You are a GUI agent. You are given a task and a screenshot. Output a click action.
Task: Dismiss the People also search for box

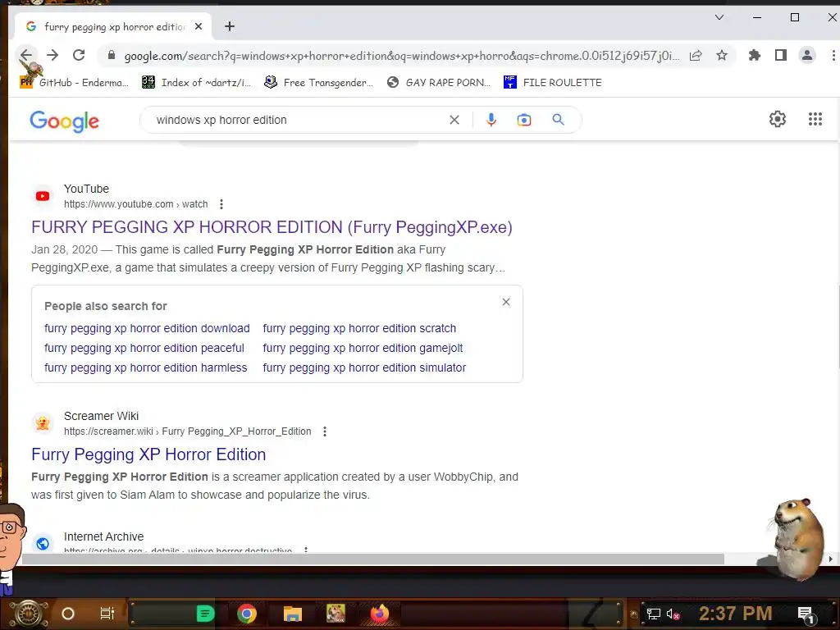505,302
